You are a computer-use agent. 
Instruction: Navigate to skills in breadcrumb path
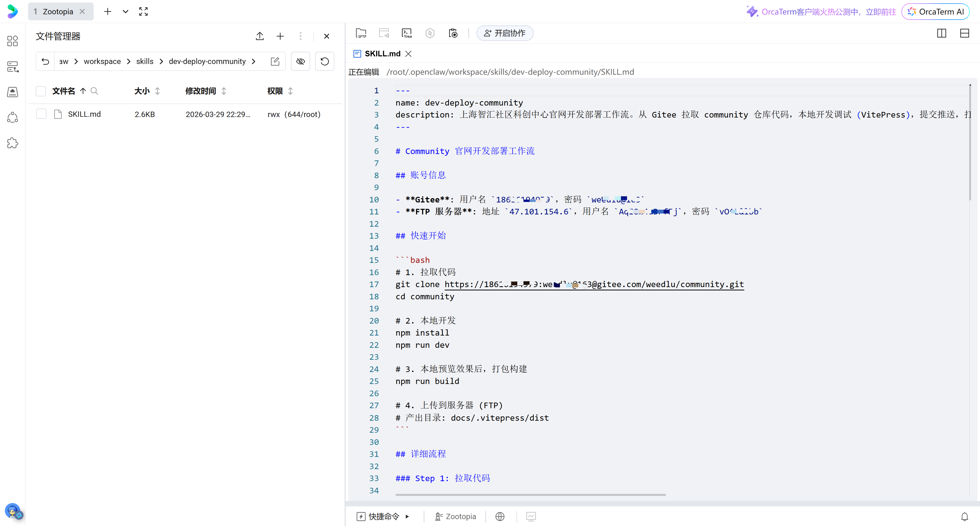[x=144, y=61]
